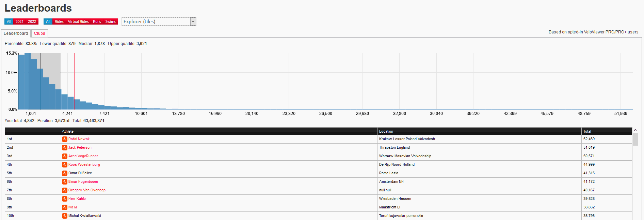This screenshot has height=220, width=644.
Task: Click the 4,241 axis label
Action: tap(67, 114)
